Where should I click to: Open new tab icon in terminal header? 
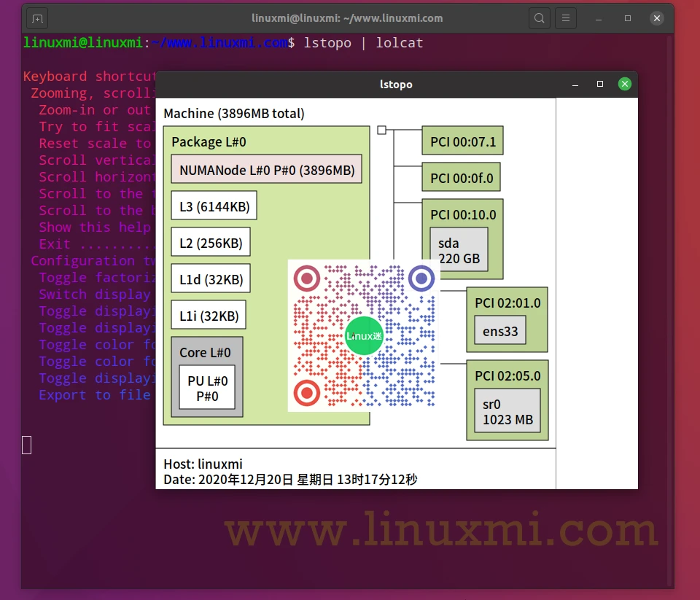37,19
